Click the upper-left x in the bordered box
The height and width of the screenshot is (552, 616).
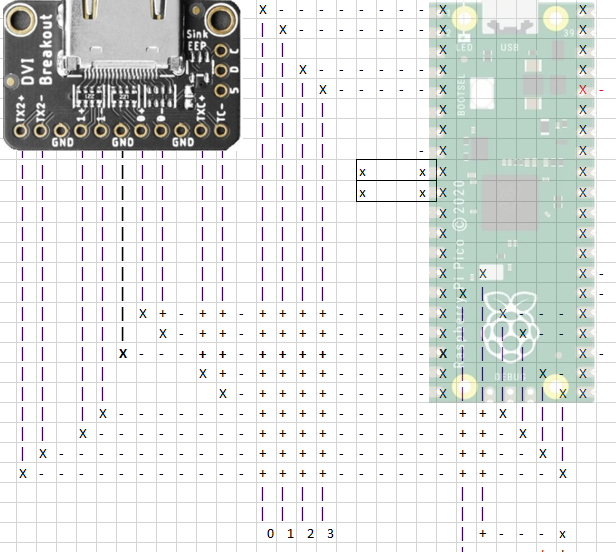coord(363,173)
